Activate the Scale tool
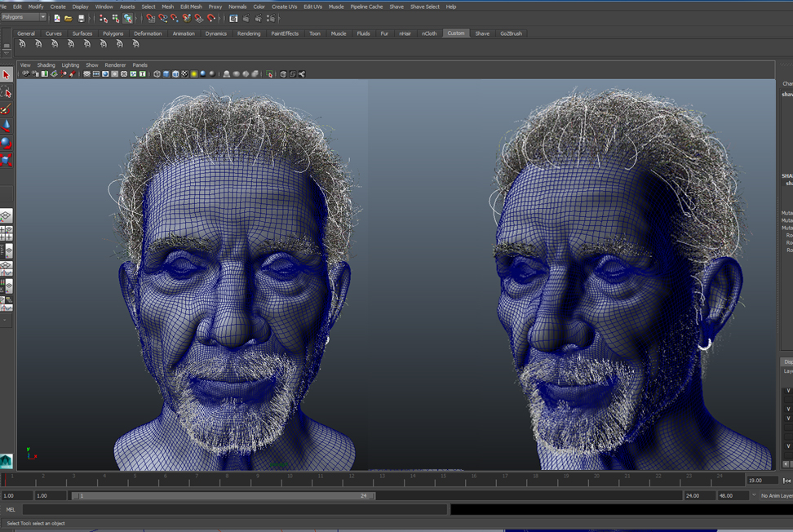This screenshot has width=793, height=532. tap(6, 160)
